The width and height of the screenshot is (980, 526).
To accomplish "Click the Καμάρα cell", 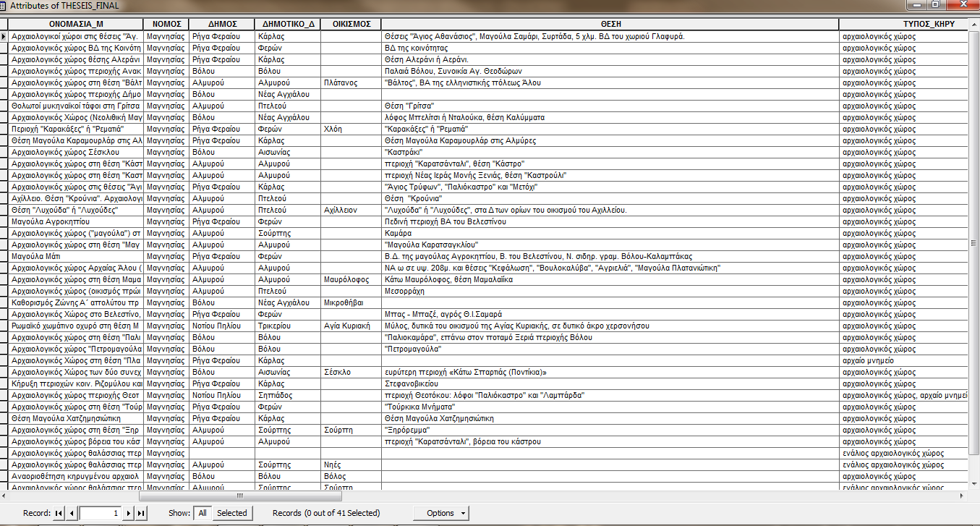I will [610, 233].
